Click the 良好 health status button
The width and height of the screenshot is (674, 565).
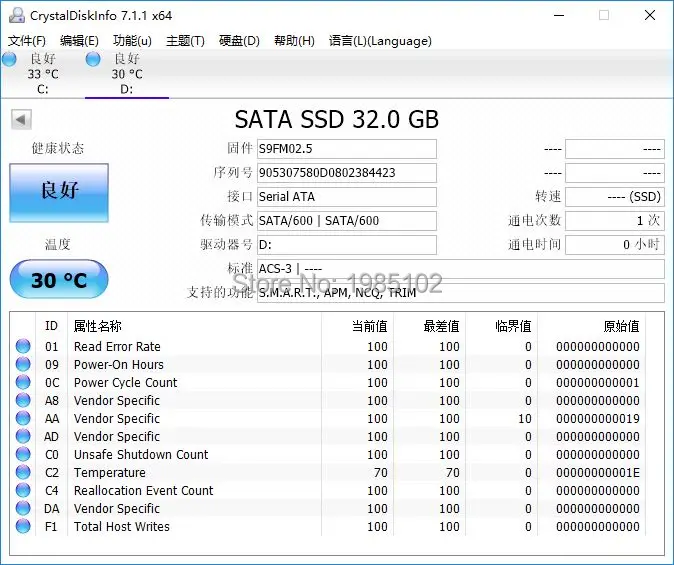[59, 193]
